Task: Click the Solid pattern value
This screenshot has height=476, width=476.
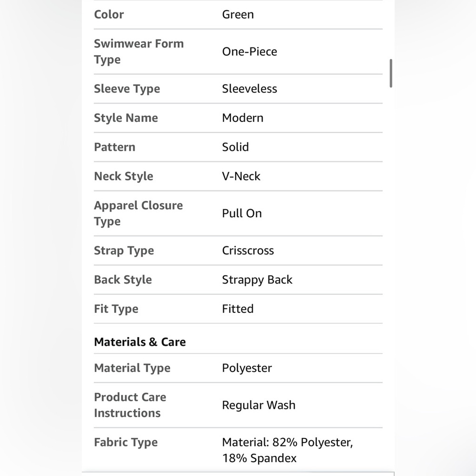Action: 235,147
